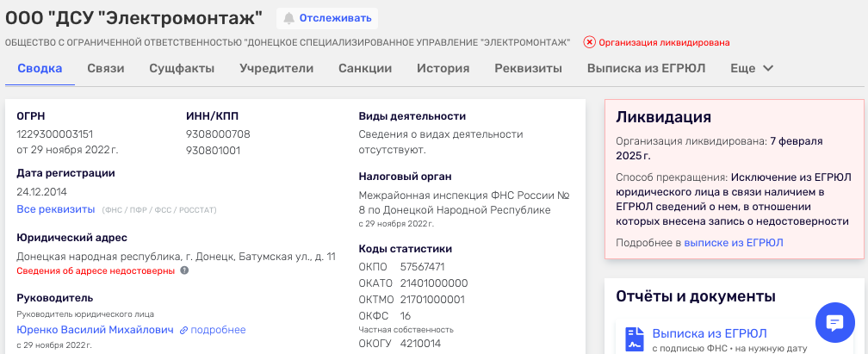
Task: Open the Выписка из ЕГРЮЛ tab
Action: point(646,69)
